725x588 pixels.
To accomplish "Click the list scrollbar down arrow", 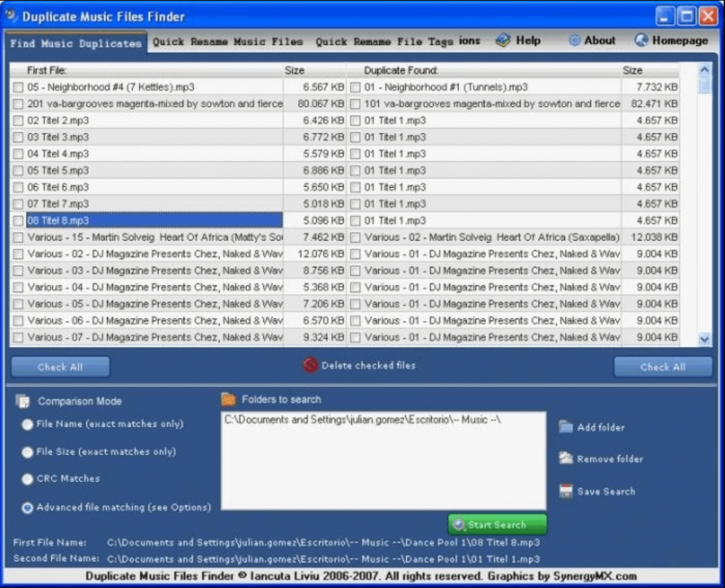I will (704, 340).
